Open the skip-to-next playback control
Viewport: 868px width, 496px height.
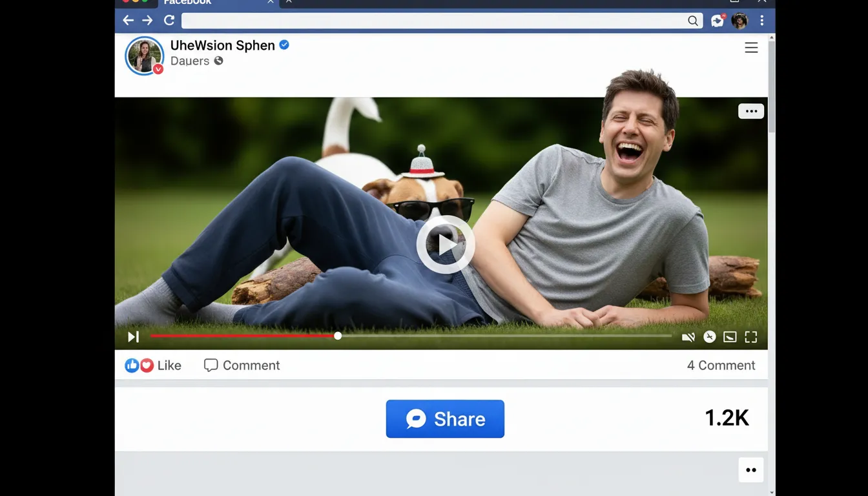coord(133,336)
